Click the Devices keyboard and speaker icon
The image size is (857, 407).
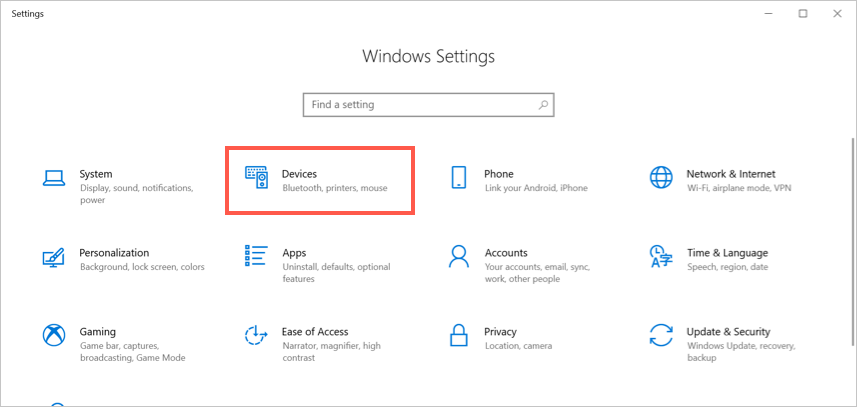tap(257, 178)
